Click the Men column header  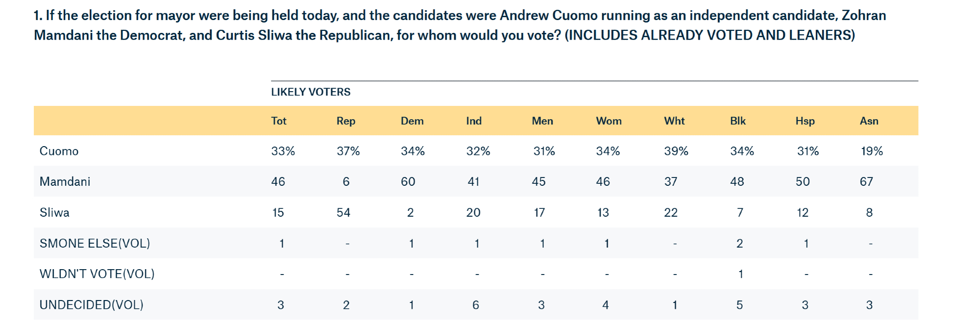coord(542,121)
